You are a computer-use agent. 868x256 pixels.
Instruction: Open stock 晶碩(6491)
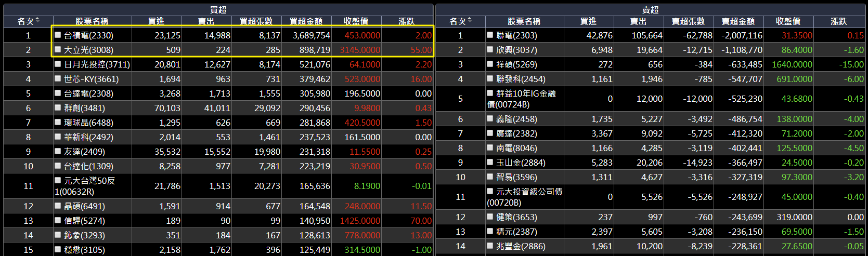pos(84,206)
